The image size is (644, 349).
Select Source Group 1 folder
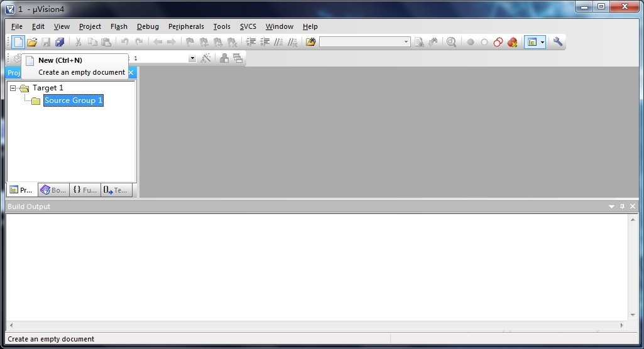point(74,100)
